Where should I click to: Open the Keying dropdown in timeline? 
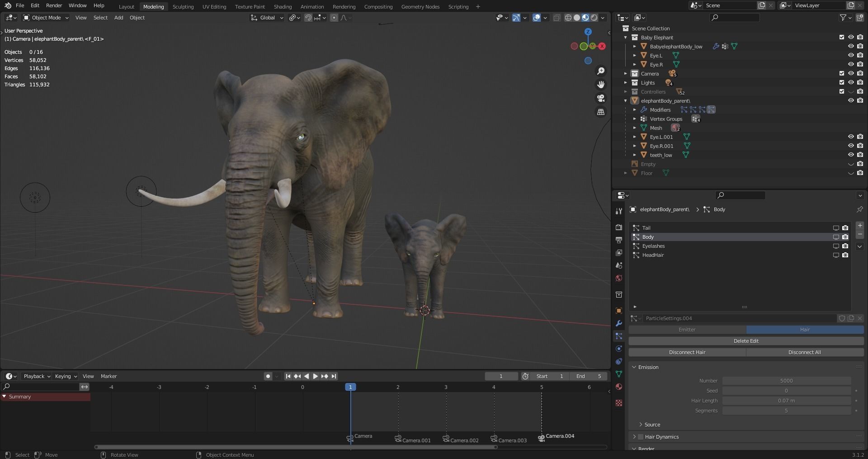pos(66,376)
